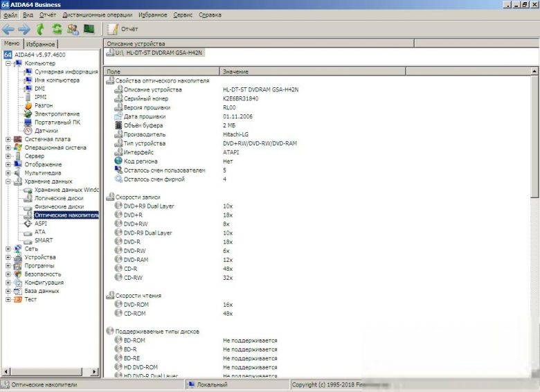Open the Вид menu
Viewport: 540px width, 392px height.
(x=28, y=15)
